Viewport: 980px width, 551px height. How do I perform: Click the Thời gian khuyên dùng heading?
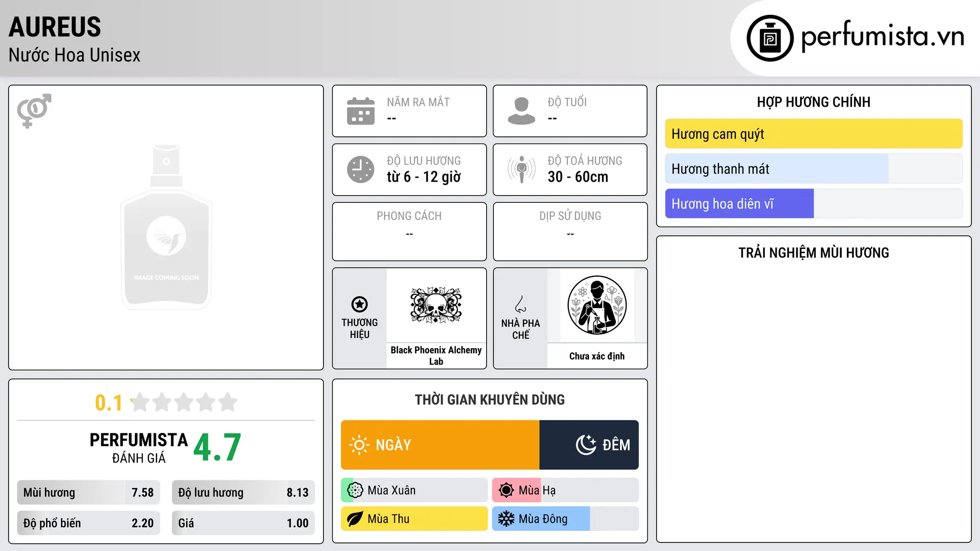[490, 399]
